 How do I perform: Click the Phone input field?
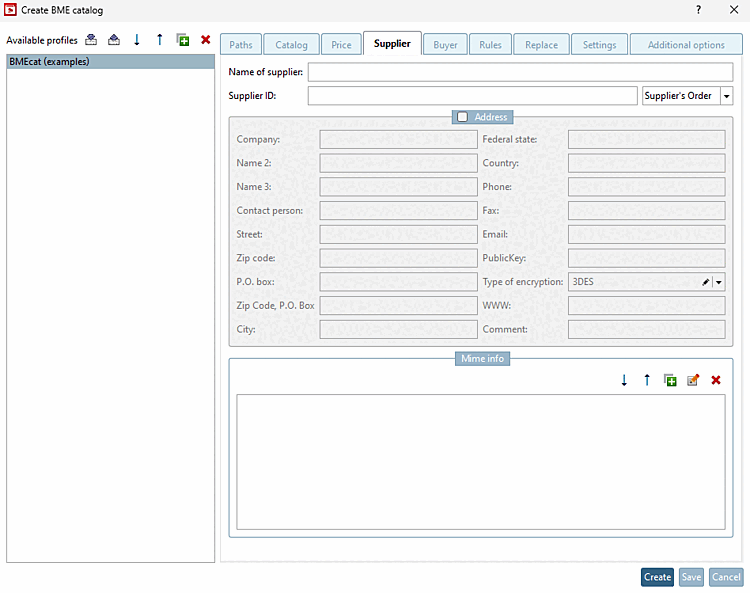[647, 187]
